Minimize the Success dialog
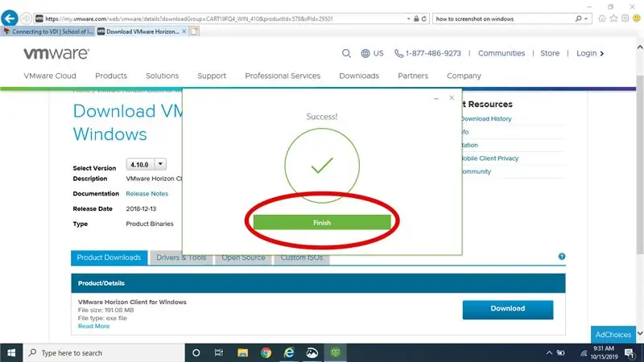The width and height of the screenshot is (644, 362). (436, 98)
